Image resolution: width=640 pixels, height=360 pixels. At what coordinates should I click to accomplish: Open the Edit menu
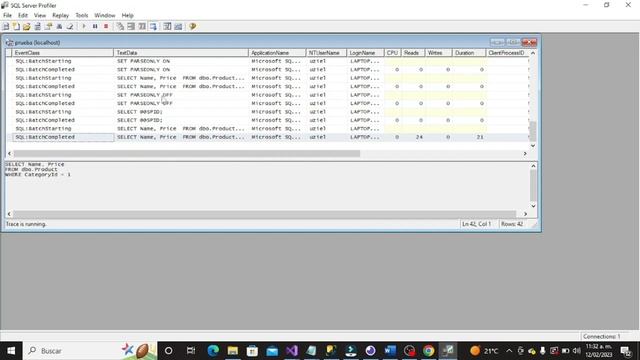(23, 16)
